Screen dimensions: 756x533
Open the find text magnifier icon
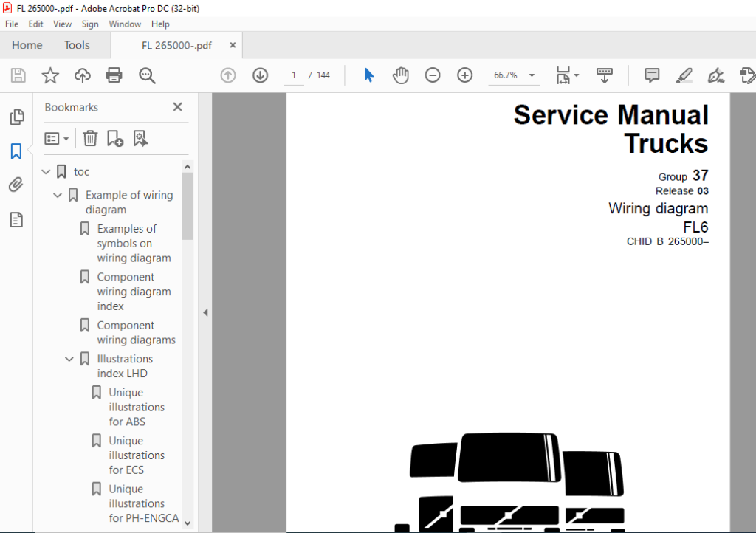pos(147,75)
